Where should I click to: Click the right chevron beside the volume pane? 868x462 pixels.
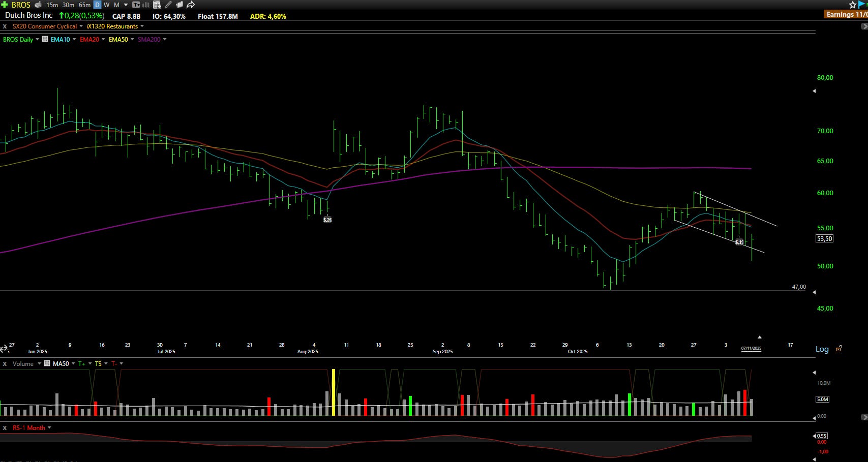[864, 417]
